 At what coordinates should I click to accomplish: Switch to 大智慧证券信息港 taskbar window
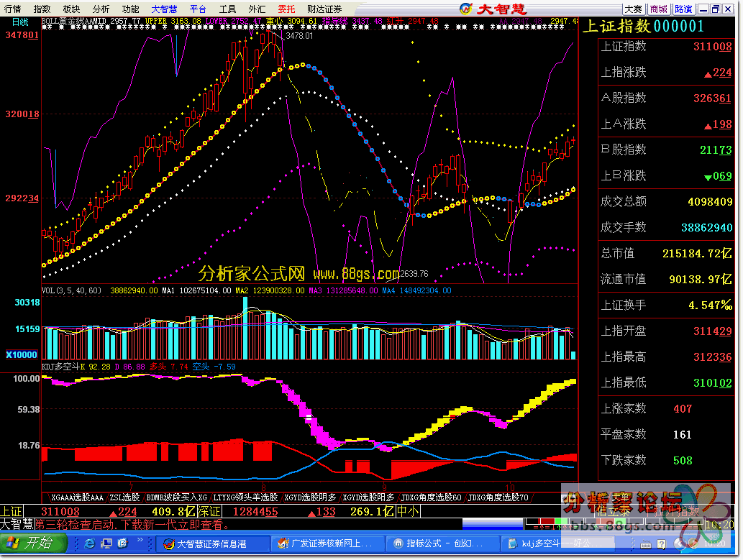tap(213, 544)
